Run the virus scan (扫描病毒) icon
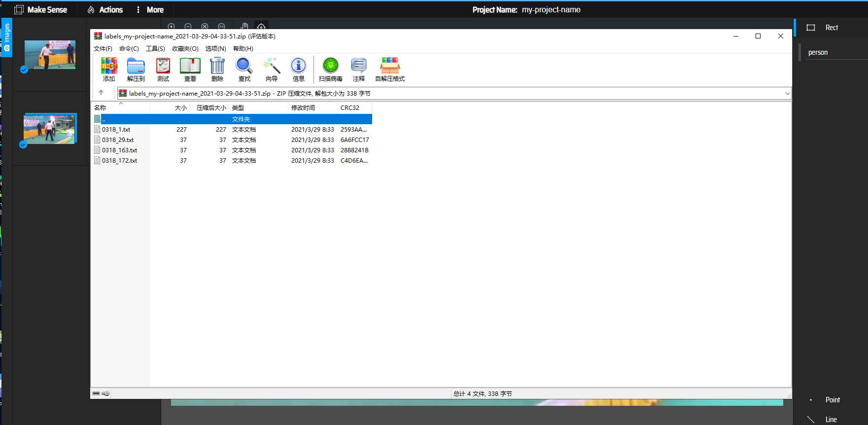The width and height of the screenshot is (868, 425). (330, 69)
